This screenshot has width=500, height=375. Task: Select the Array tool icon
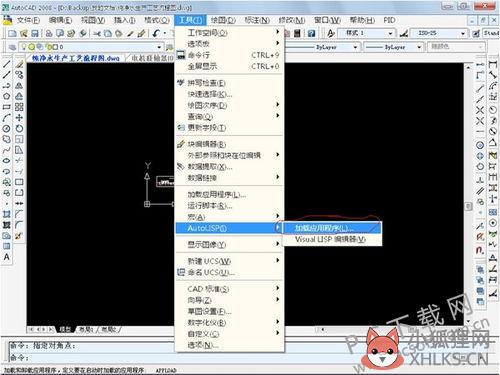click(19, 107)
